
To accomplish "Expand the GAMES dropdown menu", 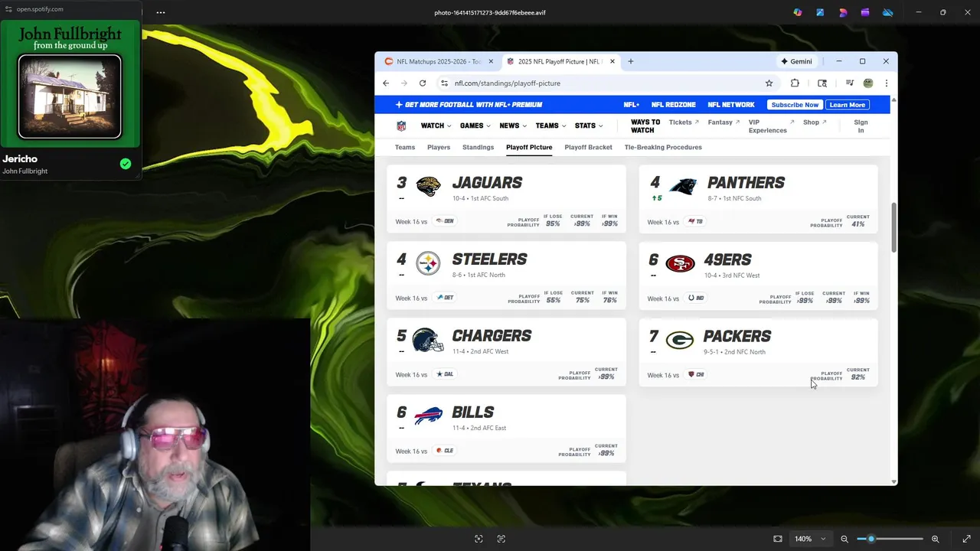I will 475,126.
